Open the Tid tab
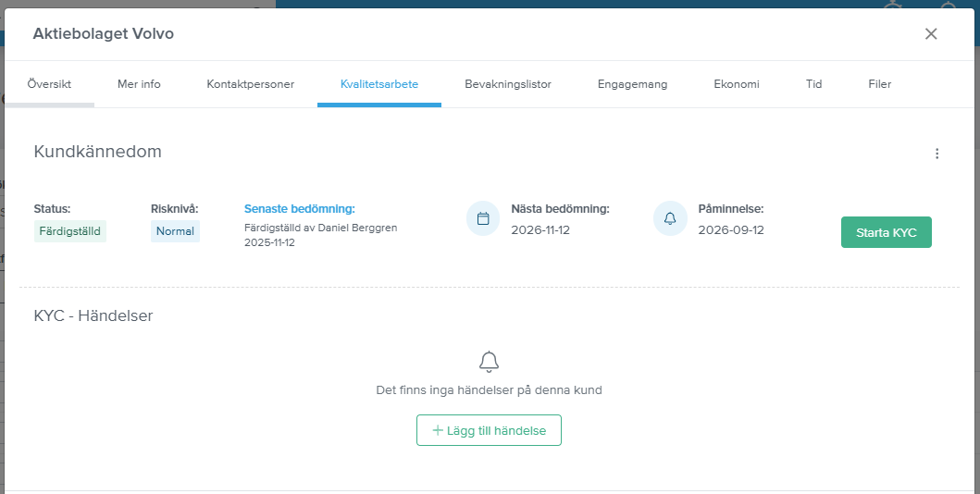980x494 pixels. point(813,84)
